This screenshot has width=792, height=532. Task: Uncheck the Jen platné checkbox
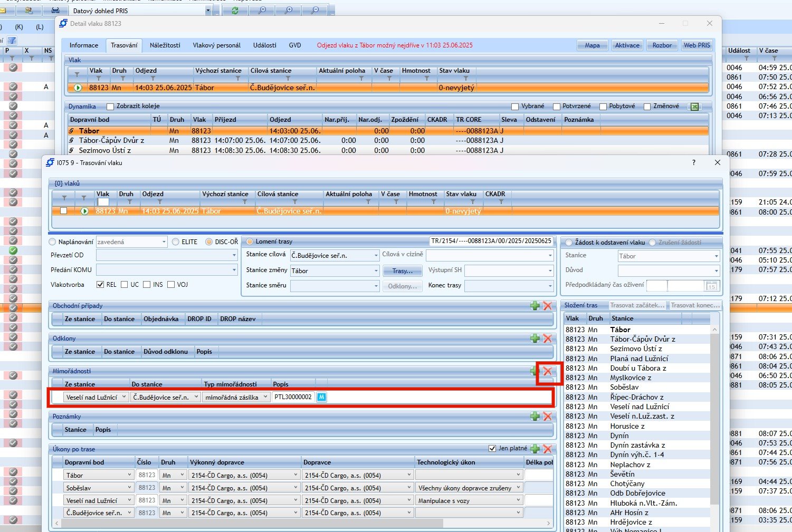click(x=492, y=449)
